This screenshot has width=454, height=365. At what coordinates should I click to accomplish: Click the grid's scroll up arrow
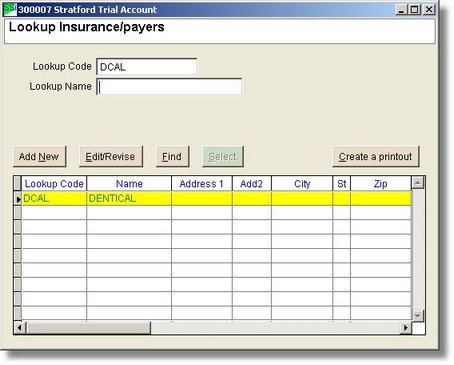pyautogui.click(x=418, y=182)
